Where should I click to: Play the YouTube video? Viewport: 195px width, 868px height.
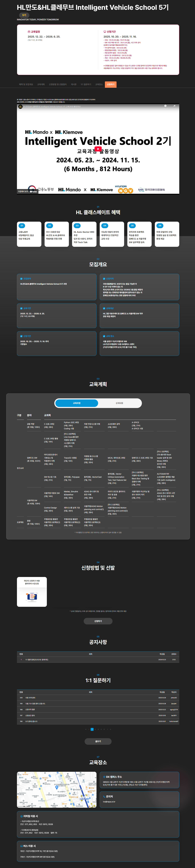pyautogui.click(x=98, y=149)
